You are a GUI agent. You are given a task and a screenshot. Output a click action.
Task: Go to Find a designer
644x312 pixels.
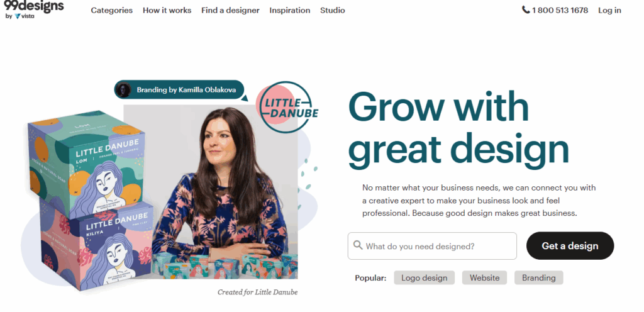[230, 10]
